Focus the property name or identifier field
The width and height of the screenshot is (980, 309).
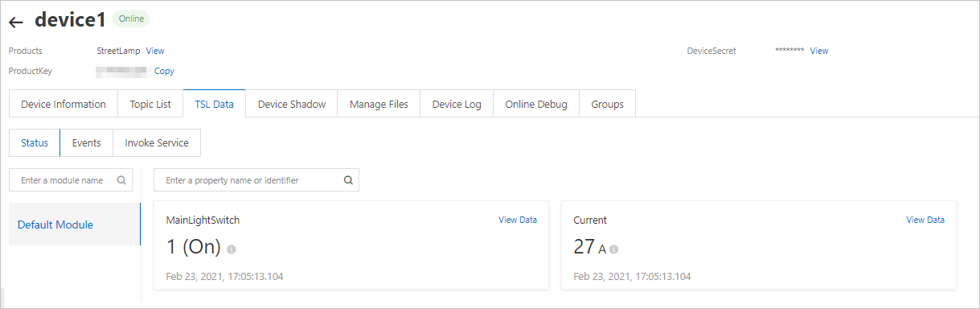pos(256,180)
